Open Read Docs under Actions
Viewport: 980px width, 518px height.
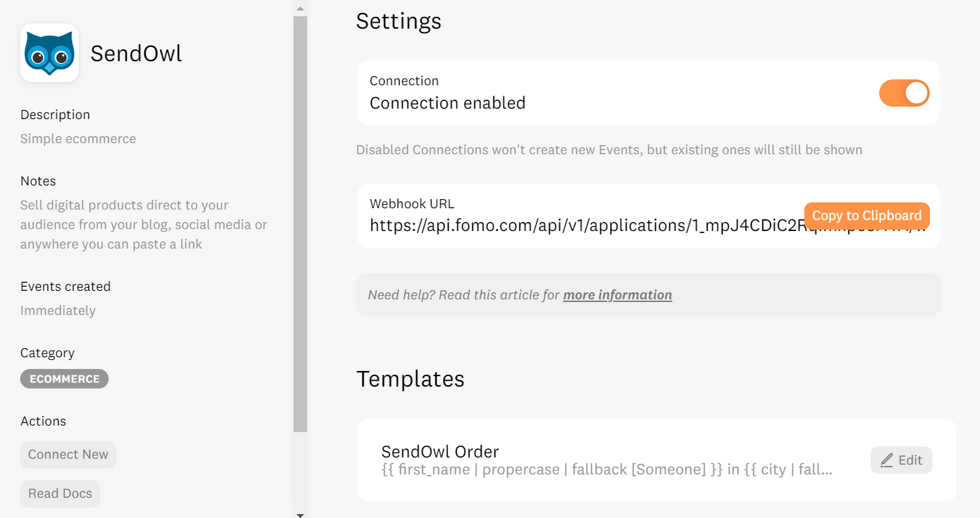pyautogui.click(x=60, y=494)
